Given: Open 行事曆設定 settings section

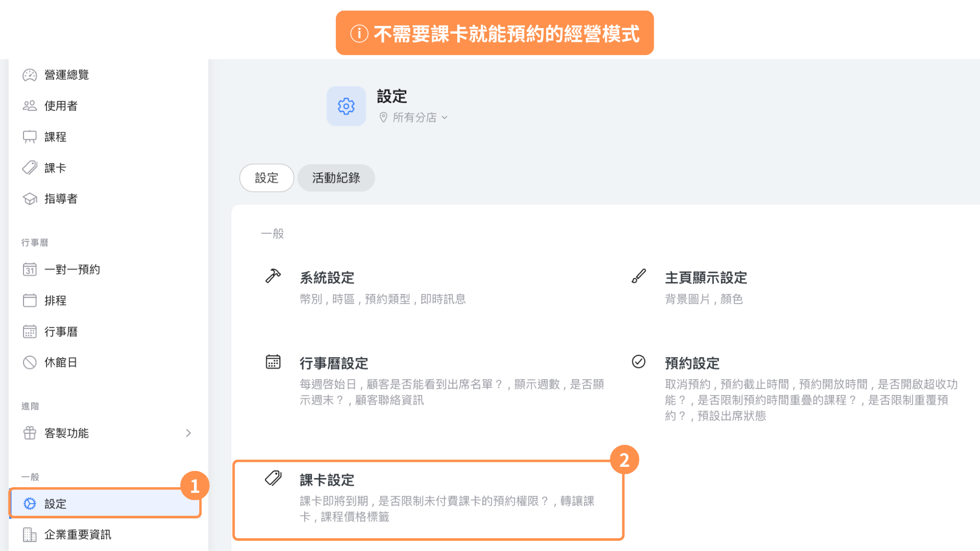Looking at the screenshot, I should [435, 381].
